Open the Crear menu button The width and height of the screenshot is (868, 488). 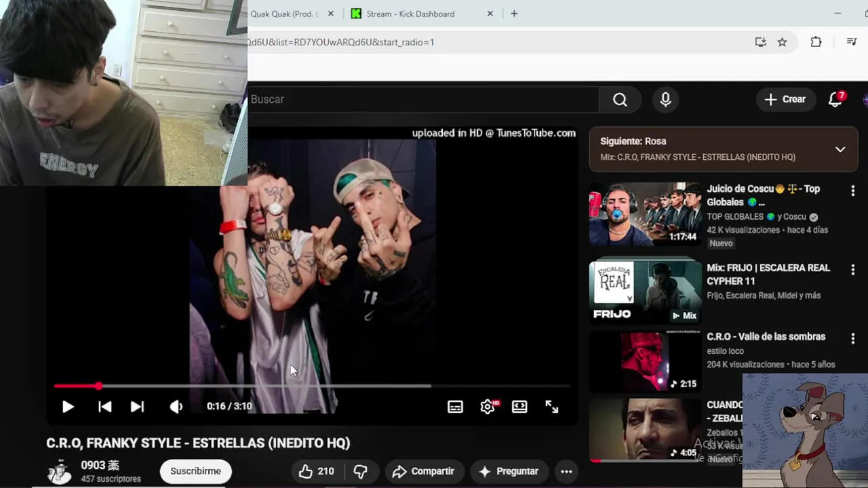[785, 100]
